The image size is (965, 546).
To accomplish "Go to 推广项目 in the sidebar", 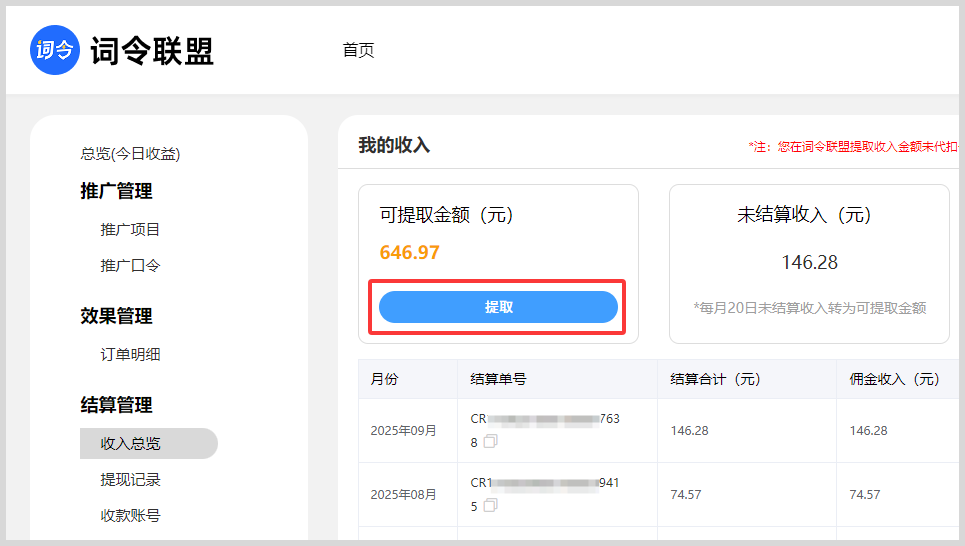I will (130, 229).
